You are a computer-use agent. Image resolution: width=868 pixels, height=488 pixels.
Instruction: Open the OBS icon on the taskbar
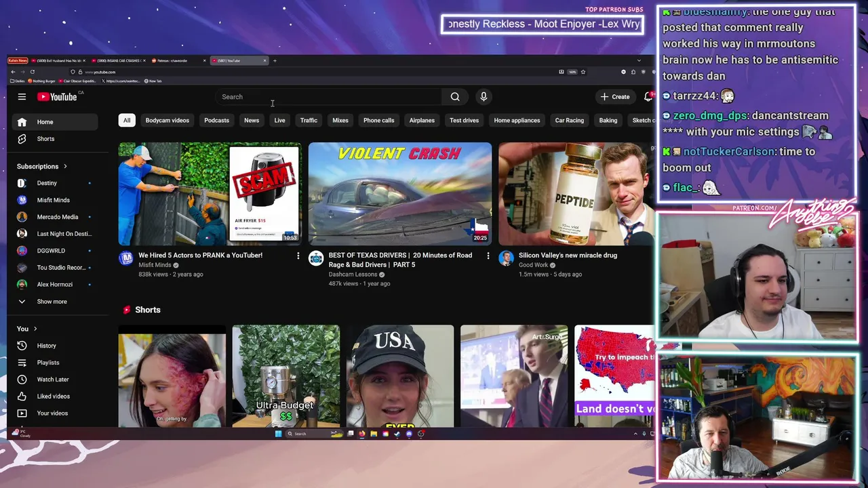point(420,434)
